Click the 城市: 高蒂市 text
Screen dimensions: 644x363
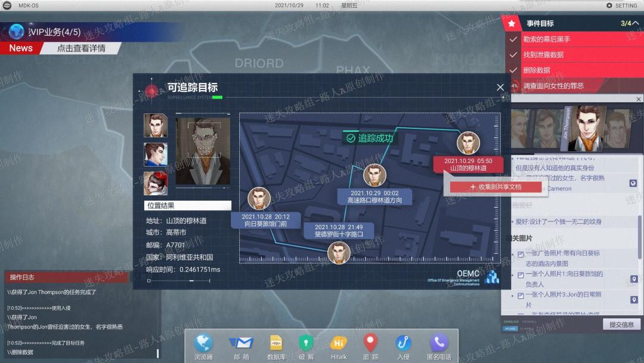166,232
